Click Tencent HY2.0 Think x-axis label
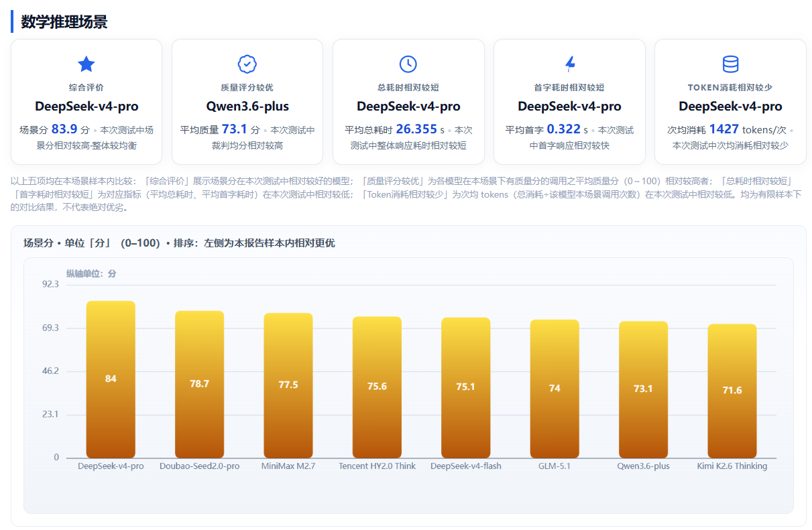 (377, 466)
